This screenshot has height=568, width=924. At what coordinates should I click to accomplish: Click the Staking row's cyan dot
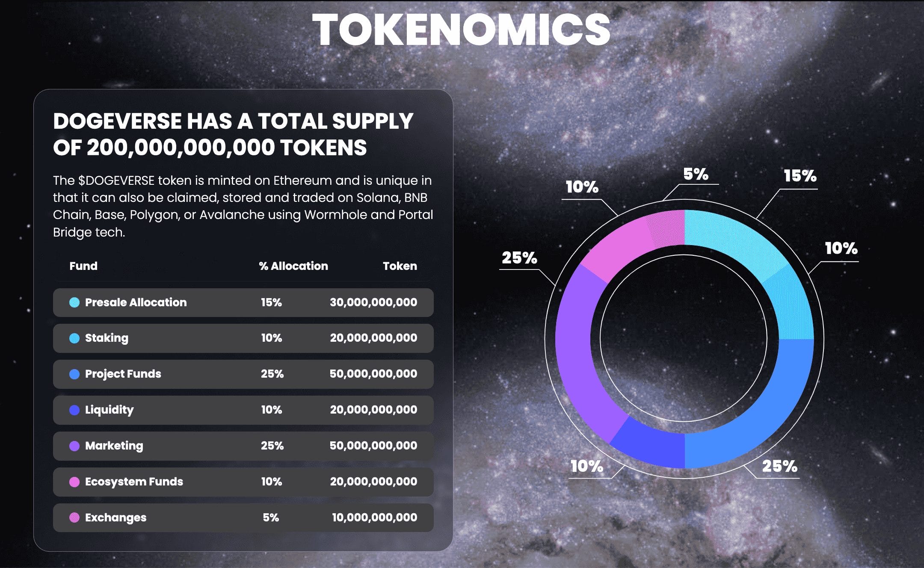(x=74, y=338)
